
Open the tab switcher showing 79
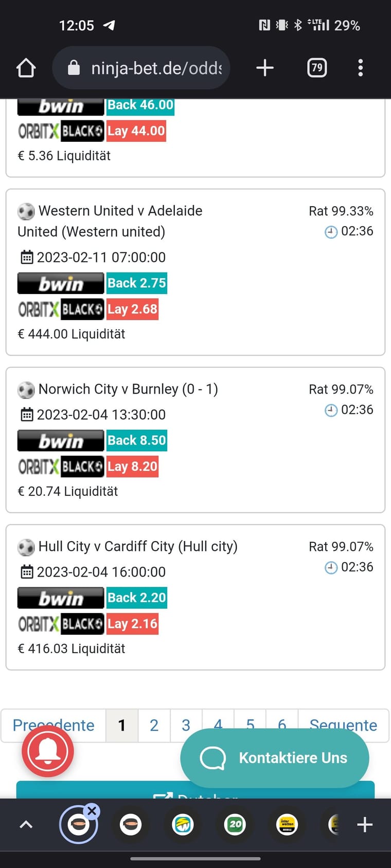click(x=317, y=68)
